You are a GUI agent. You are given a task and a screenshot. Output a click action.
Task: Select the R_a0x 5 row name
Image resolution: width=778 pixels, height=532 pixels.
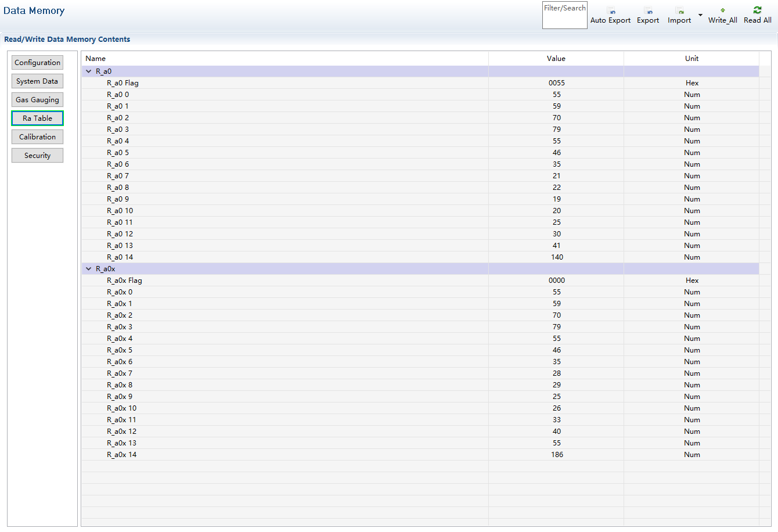tap(120, 350)
